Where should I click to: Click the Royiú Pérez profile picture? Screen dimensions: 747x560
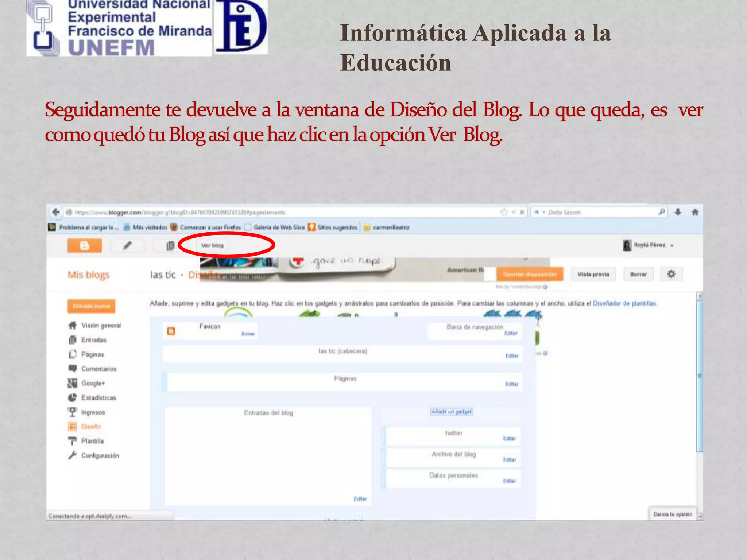(627, 245)
